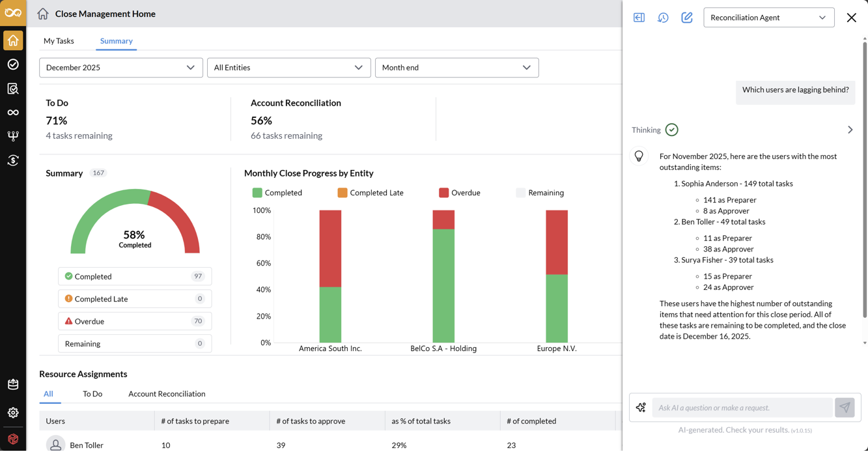Open the database box sidebar icon
The width and height of the screenshot is (868, 469).
pos(13,384)
